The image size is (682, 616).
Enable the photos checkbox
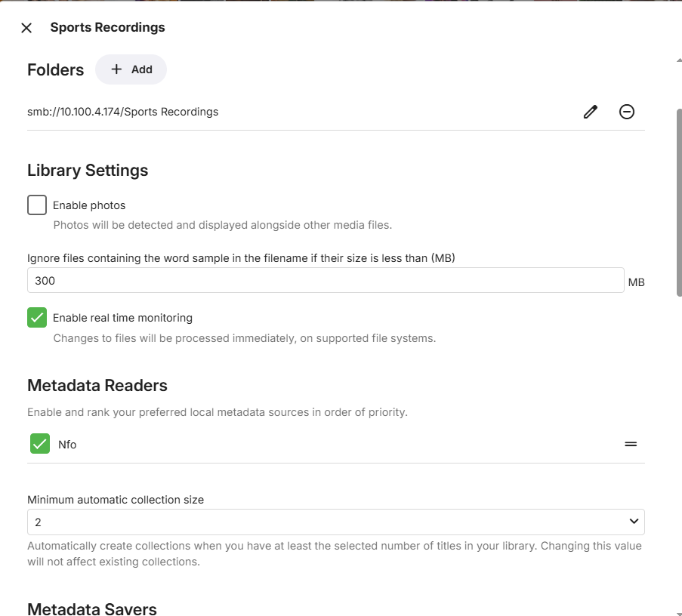[x=37, y=205]
